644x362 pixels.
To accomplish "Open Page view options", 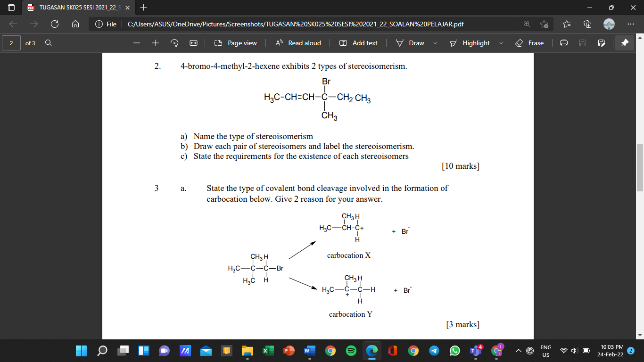I will [x=235, y=43].
